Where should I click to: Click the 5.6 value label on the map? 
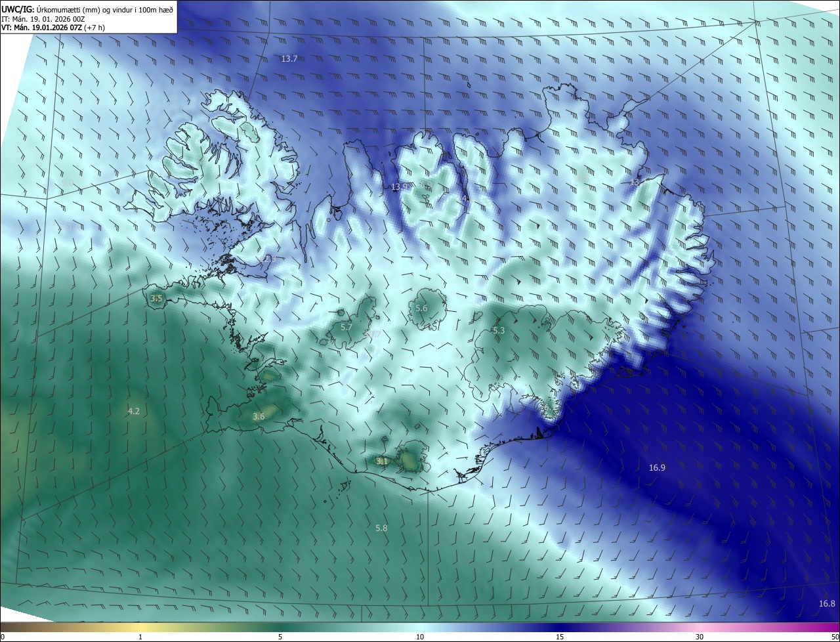tap(421, 309)
